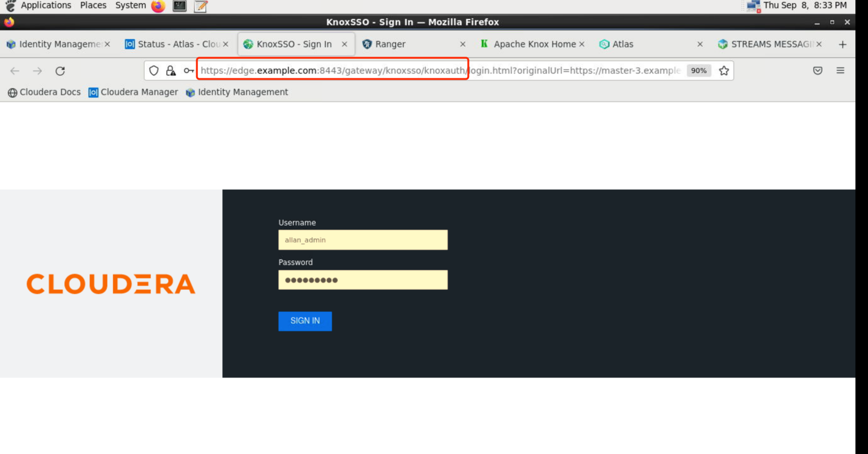Close the KnoxSSO - Sign In tab
This screenshot has width=868, height=454.
click(344, 44)
